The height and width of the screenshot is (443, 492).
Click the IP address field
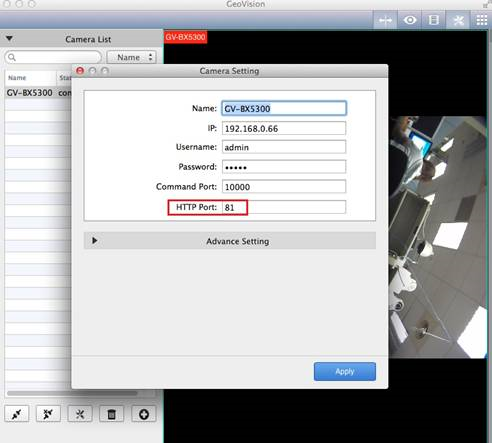pos(284,128)
